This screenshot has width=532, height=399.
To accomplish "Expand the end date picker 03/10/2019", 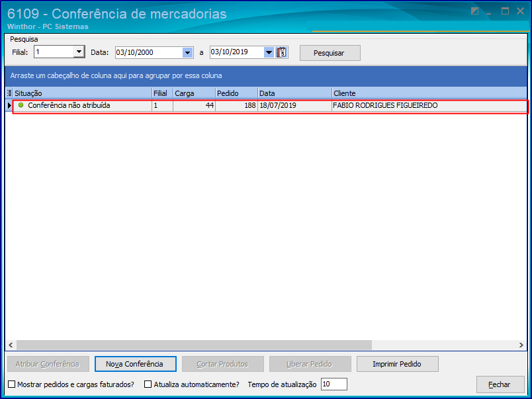I will coord(269,52).
